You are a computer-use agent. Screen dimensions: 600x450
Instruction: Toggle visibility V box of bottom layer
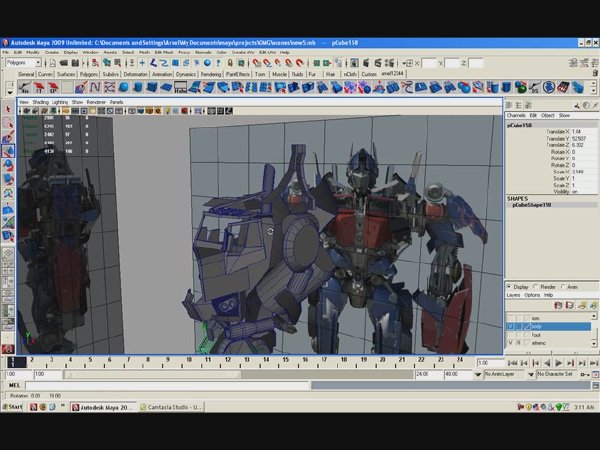point(510,343)
